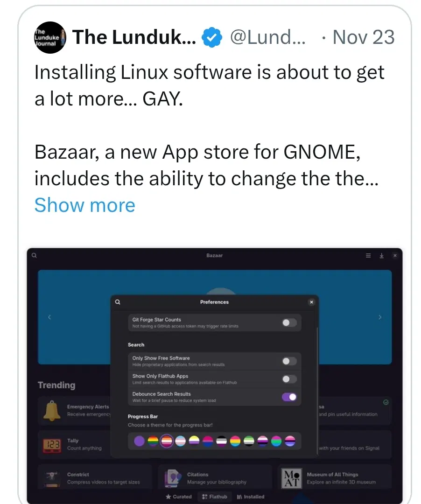This screenshot has height=504, width=421.
Task: Click the downloads icon in Bazaar header
Action: click(381, 256)
